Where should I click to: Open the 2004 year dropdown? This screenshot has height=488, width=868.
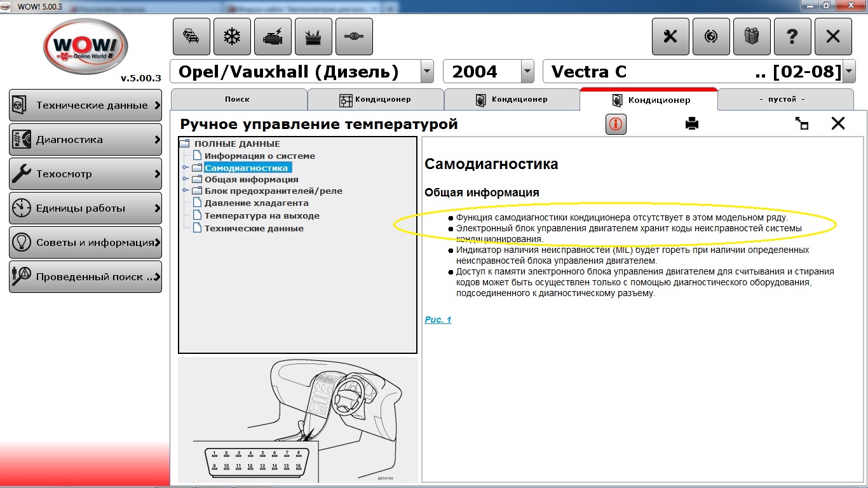pyautogui.click(x=527, y=72)
